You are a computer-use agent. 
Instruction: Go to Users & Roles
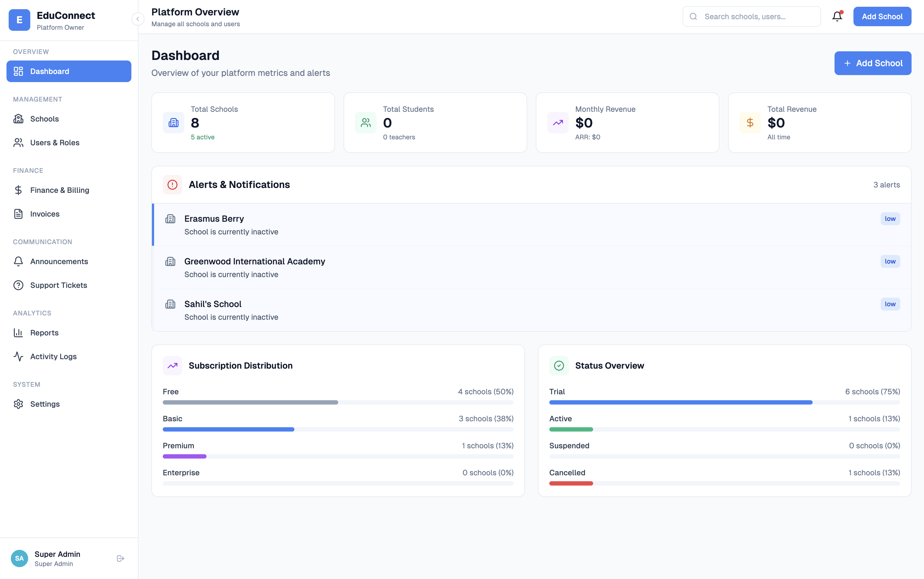pyautogui.click(x=55, y=142)
